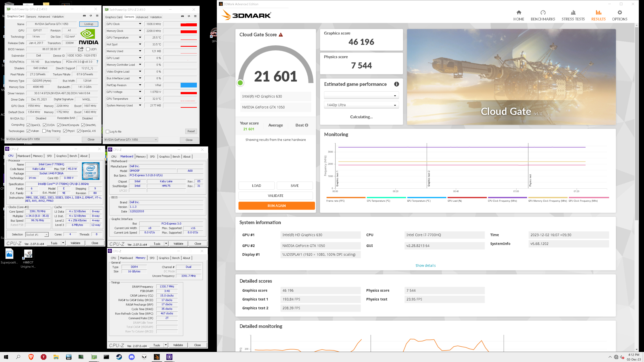Image resolution: width=644 pixels, height=362 pixels.
Task: Open the hamburger menu in GPU-Z Sensors window
Action: (x=195, y=16)
